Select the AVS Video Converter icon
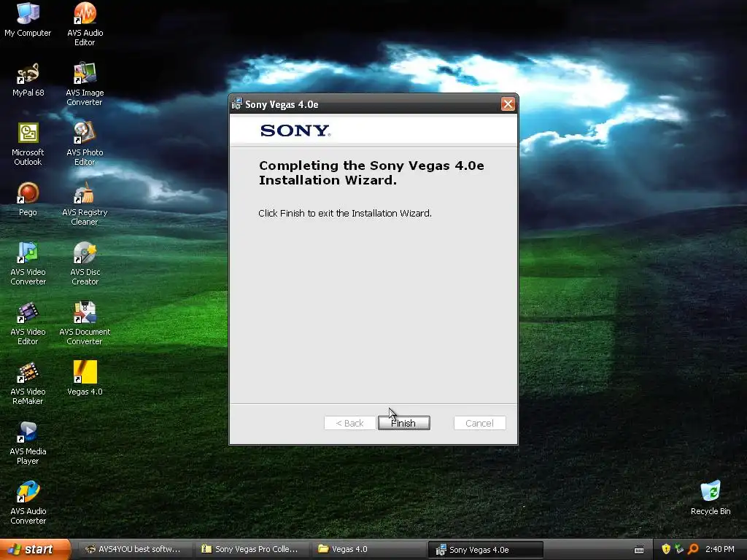 28,263
